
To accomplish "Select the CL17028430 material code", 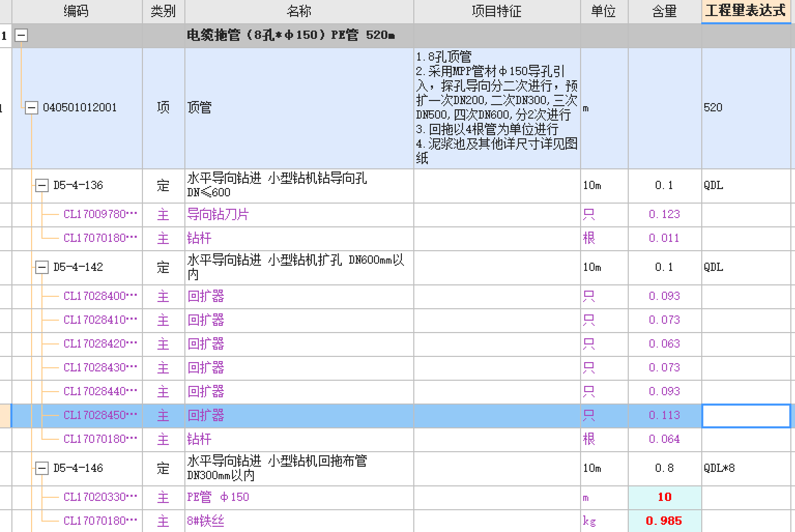I will point(100,368).
